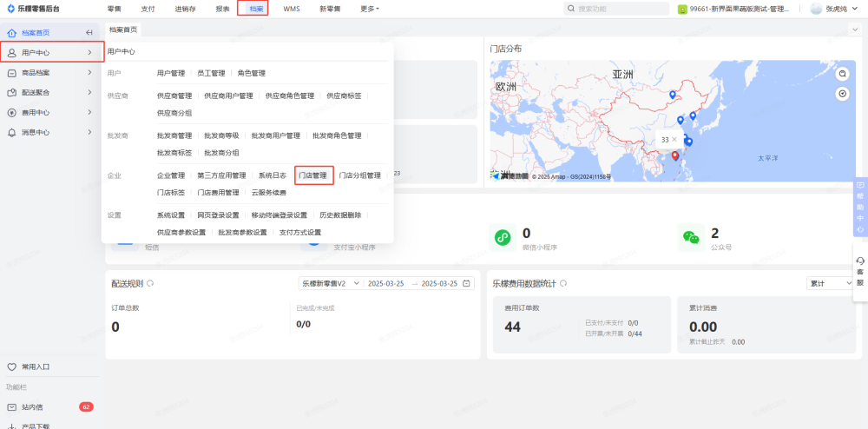
Task: Open the 累计 period dropdown
Action: (830, 283)
